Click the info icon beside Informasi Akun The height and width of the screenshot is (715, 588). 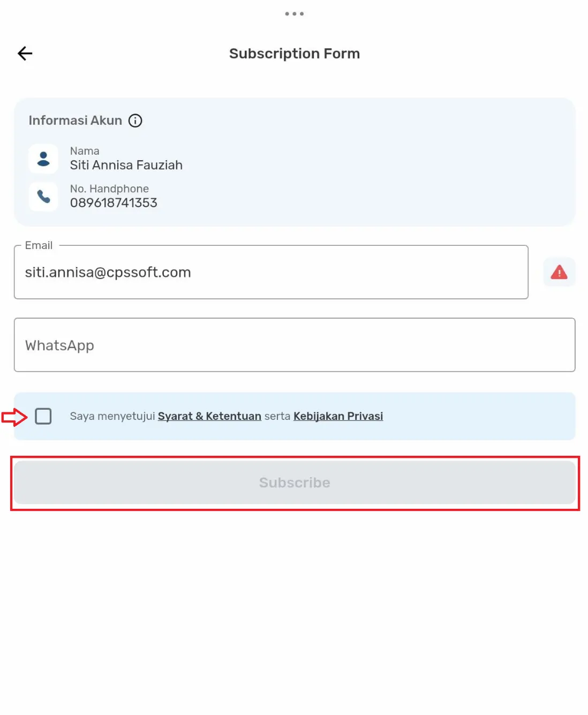[135, 121]
